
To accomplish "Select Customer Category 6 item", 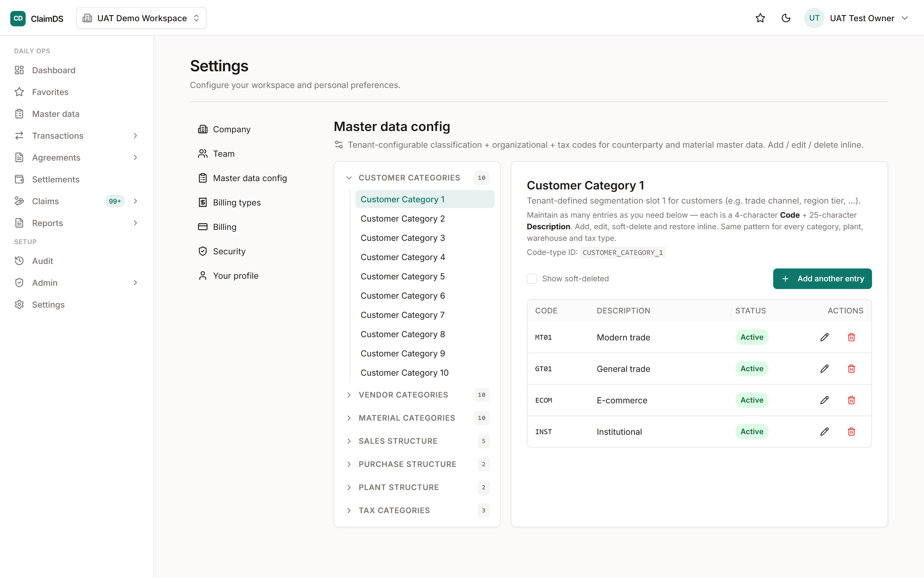I will tap(424, 296).
